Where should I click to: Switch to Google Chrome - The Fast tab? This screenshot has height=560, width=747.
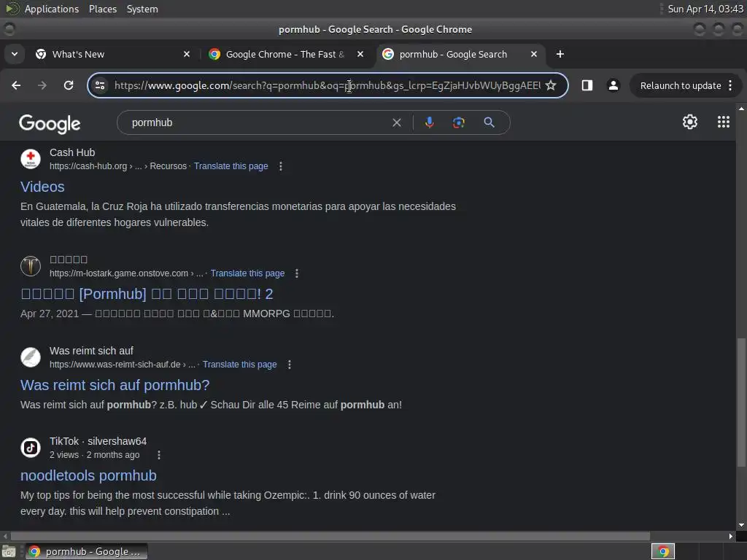pos(287,54)
